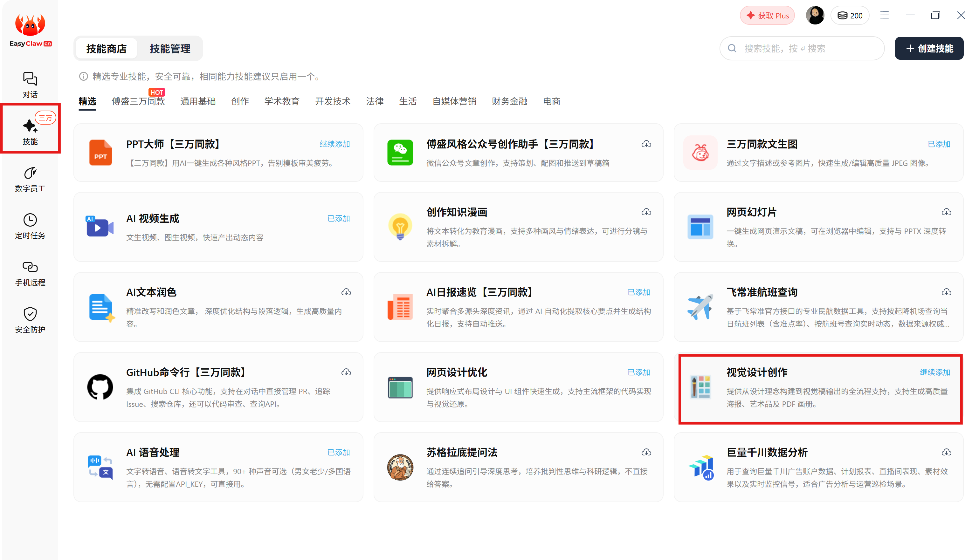Select the 生活 category tab
Screen dimensions: 972x560
click(408, 101)
